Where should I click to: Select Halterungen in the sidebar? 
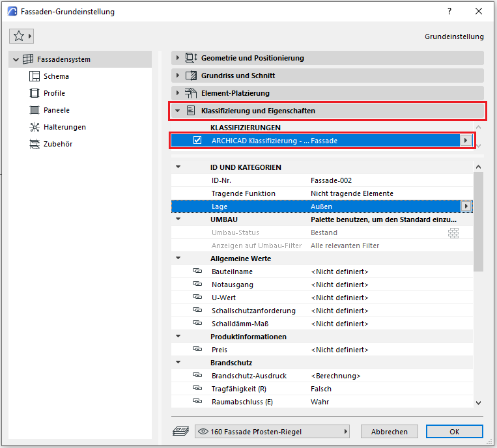click(64, 127)
